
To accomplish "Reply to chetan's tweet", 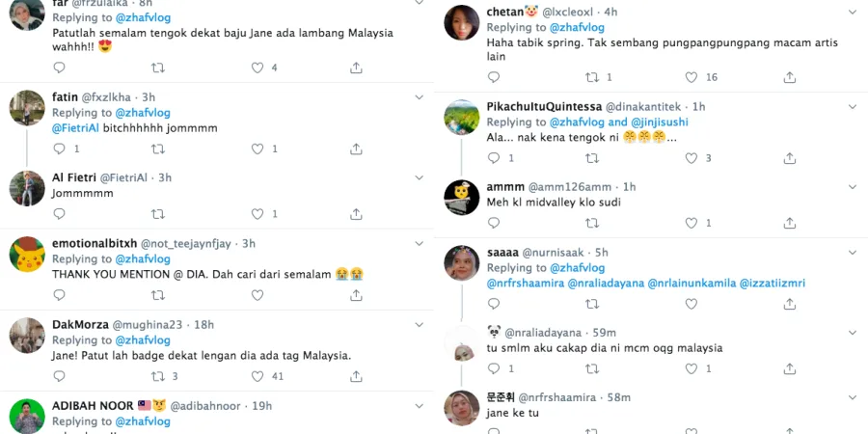I will (493, 77).
